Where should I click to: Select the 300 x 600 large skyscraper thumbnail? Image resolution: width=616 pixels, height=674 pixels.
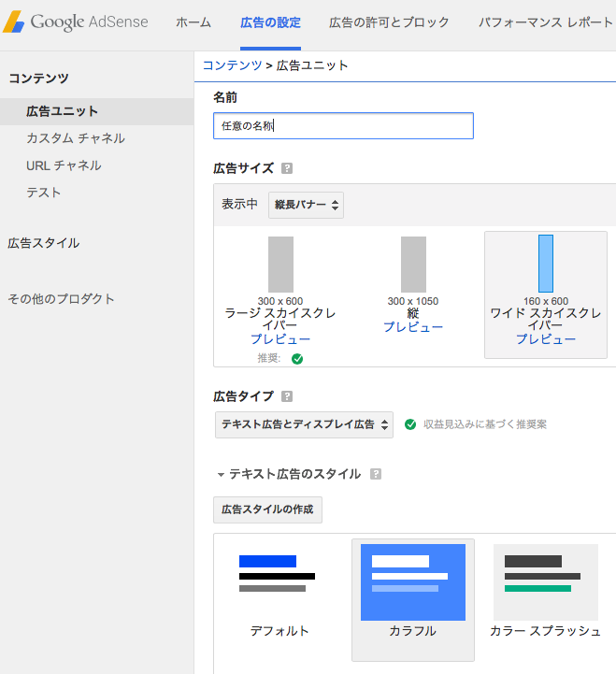tap(280, 265)
